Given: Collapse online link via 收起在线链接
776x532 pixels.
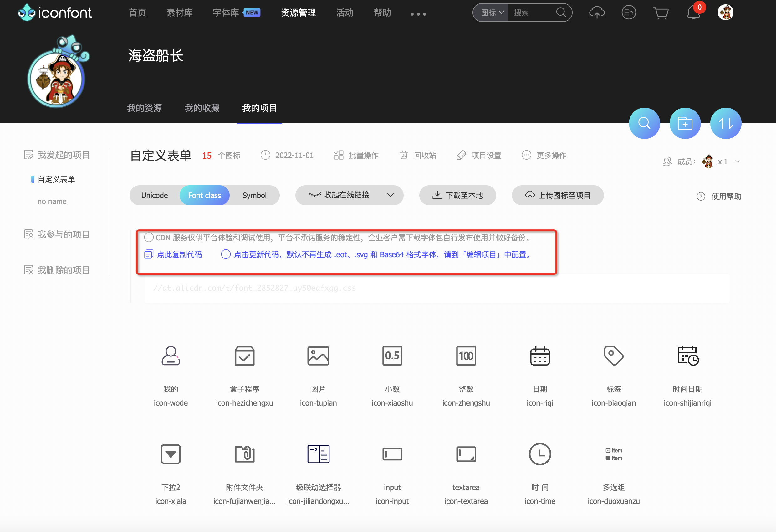Looking at the screenshot, I should pyautogui.click(x=349, y=195).
